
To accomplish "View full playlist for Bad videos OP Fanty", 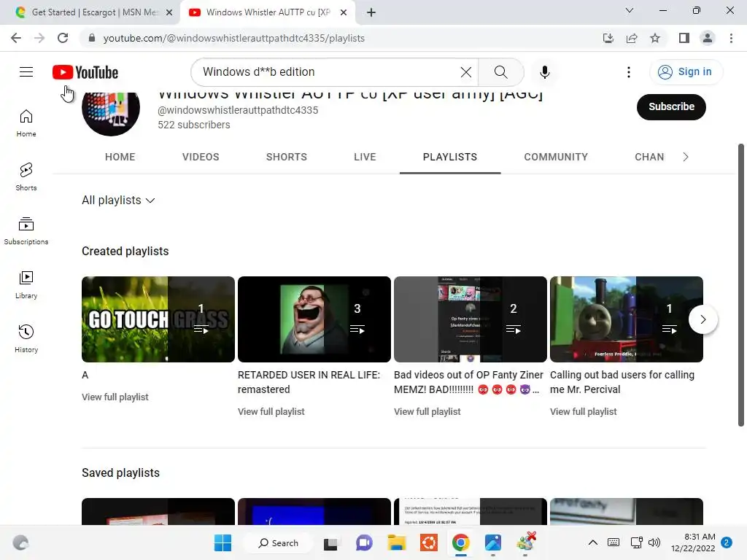I will pyautogui.click(x=427, y=411).
